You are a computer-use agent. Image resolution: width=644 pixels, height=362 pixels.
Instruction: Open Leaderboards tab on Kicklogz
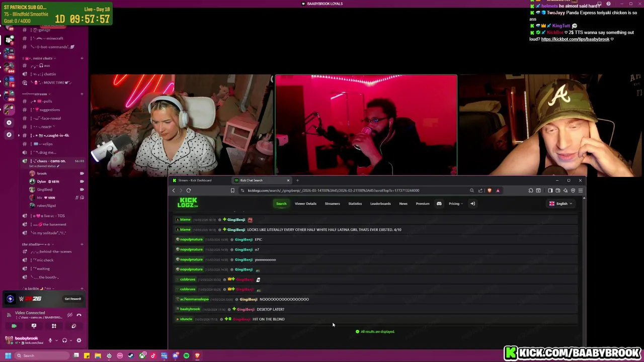click(380, 204)
